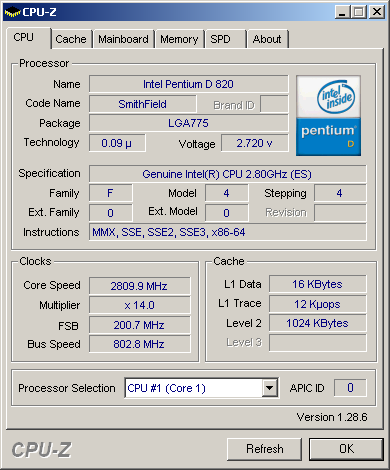Image resolution: width=390 pixels, height=470 pixels.
Task: Click the L1 Data value 16 KBytes
Action: (x=318, y=284)
